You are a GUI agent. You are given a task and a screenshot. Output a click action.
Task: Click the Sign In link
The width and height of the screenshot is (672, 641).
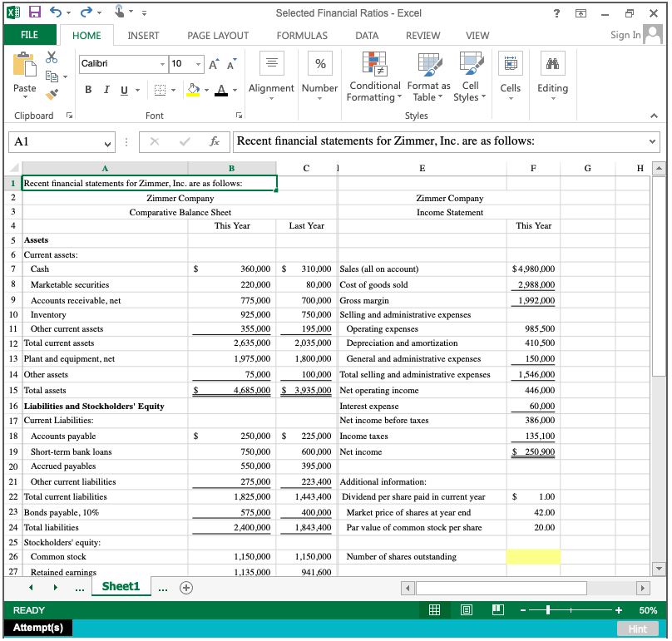click(625, 35)
